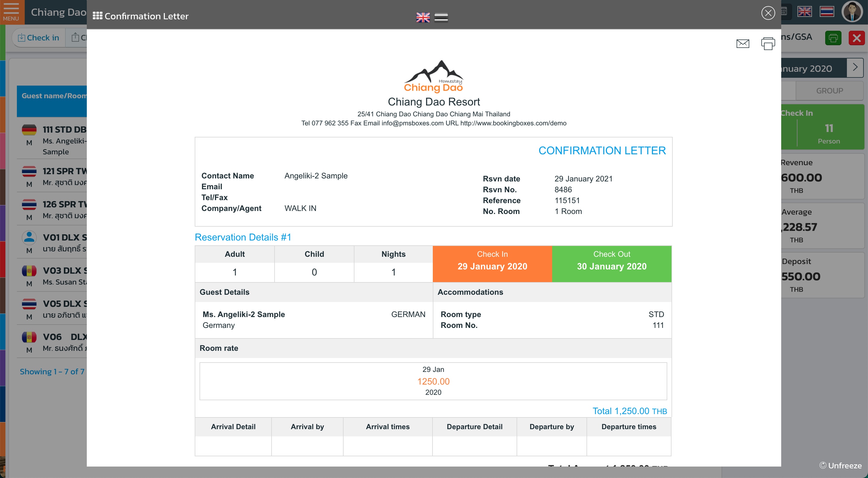
Task: Click the Arrival Detail column header
Action: click(233, 427)
